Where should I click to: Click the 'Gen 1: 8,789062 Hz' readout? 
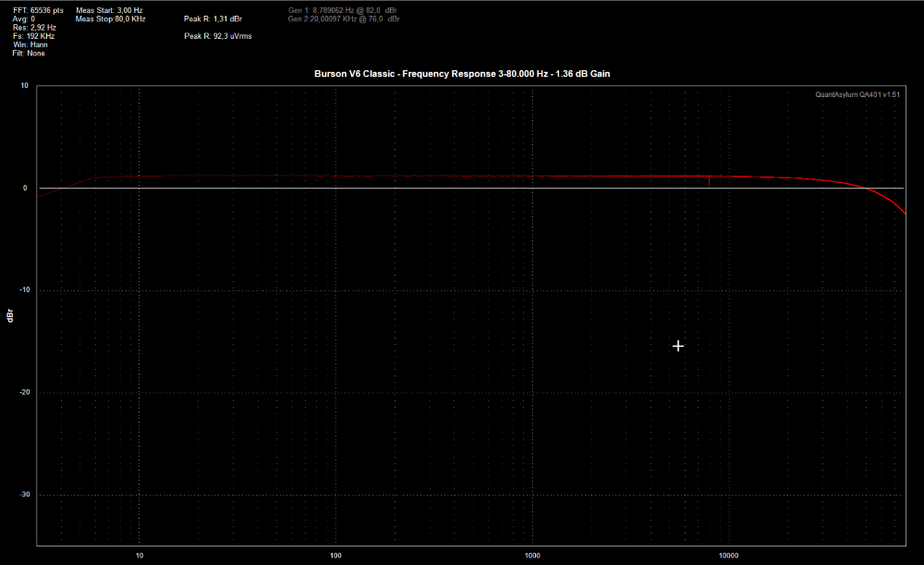point(343,10)
